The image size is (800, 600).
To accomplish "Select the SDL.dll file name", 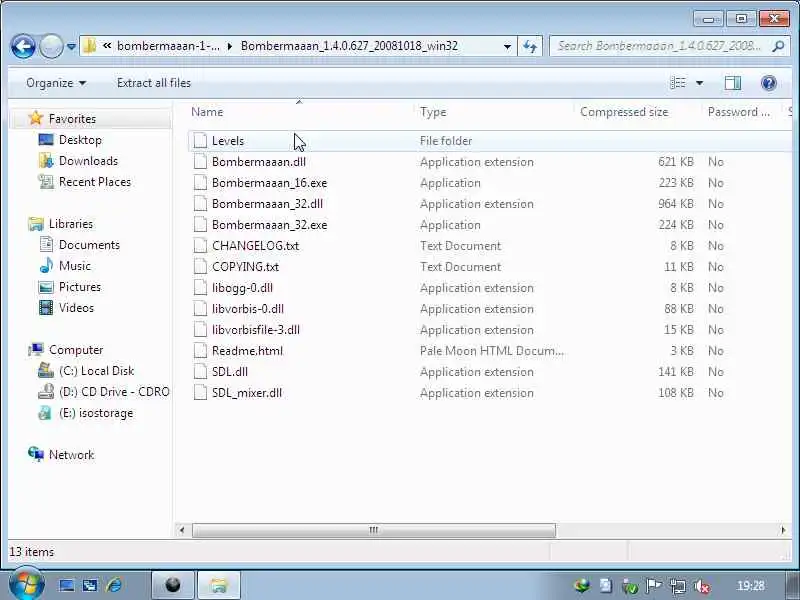I will [230, 372].
